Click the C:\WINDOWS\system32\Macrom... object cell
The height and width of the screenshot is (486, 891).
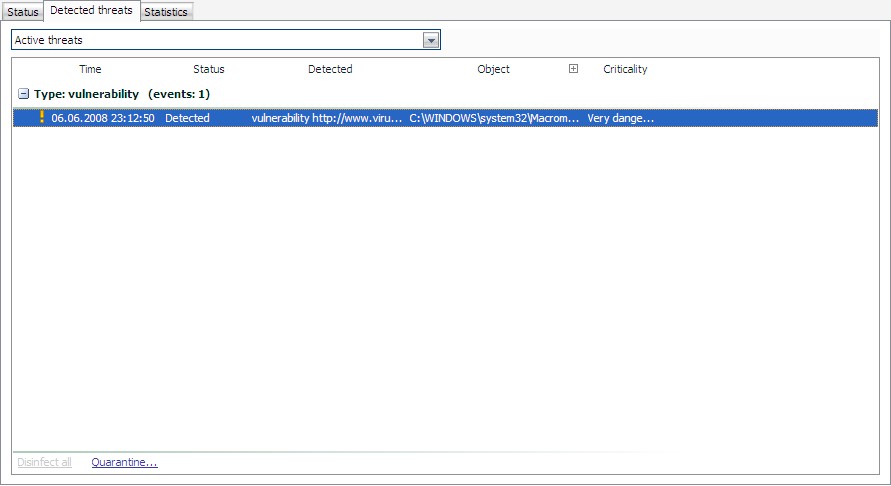(x=494, y=118)
